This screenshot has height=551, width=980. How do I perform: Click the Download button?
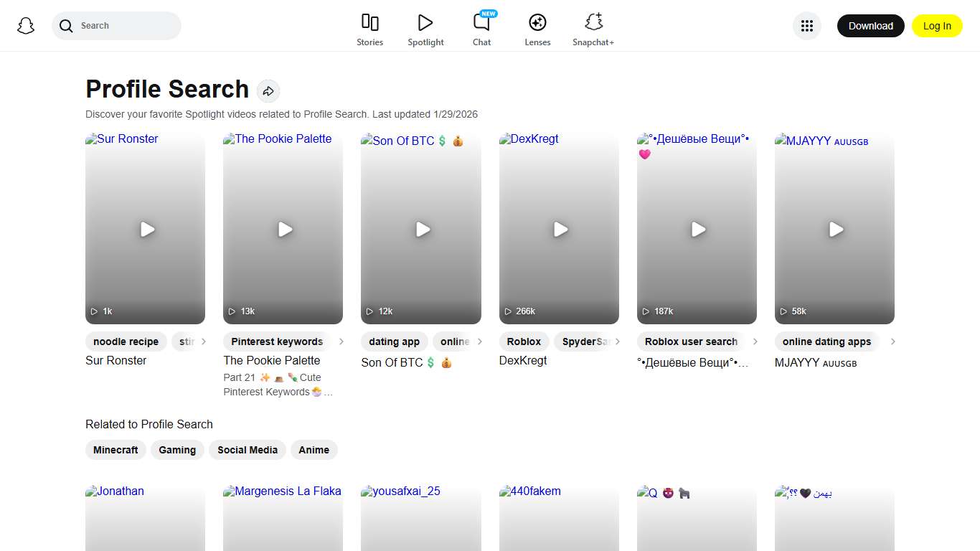click(x=870, y=25)
